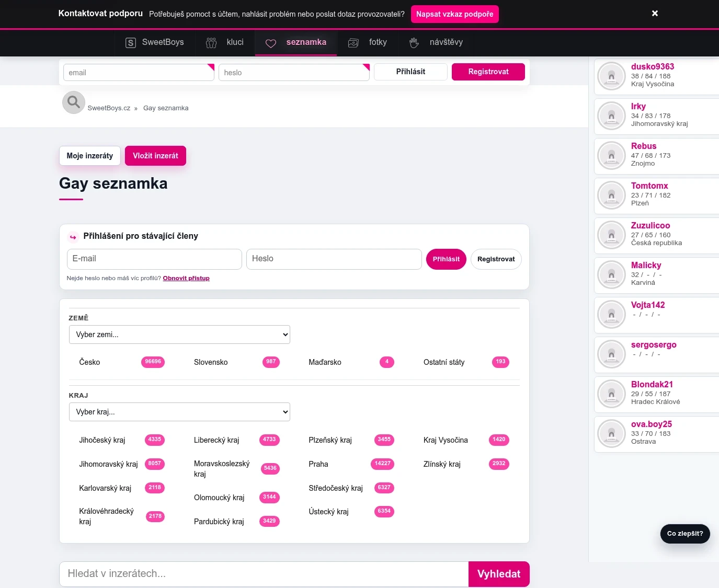This screenshot has height=588, width=719.
Task: Open 'Moje inzeráty' button
Action: point(90,156)
